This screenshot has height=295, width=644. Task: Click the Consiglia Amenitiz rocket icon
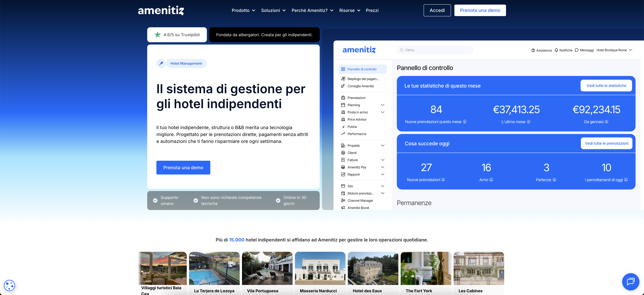click(343, 86)
